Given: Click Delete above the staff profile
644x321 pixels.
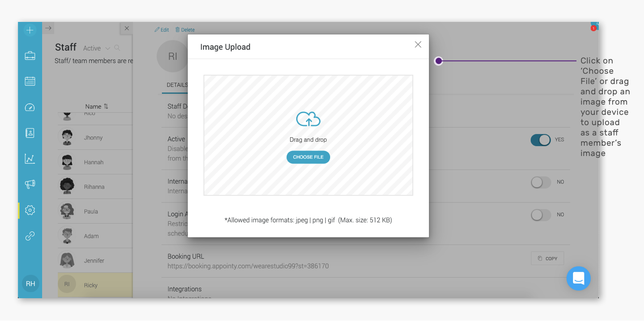Looking at the screenshot, I should point(185,30).
